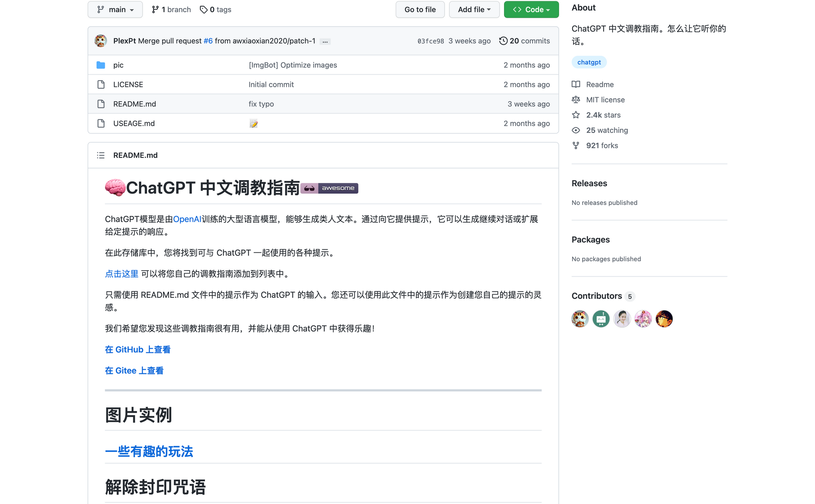The image size is (815, 504).
Task: View the 2.4k stars link
Action: pos(603,115)
